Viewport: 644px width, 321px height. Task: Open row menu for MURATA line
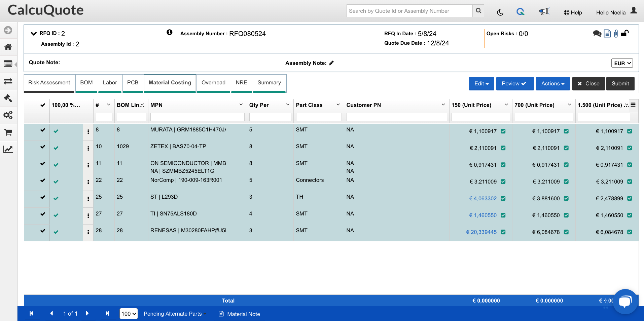pos(88,132)
